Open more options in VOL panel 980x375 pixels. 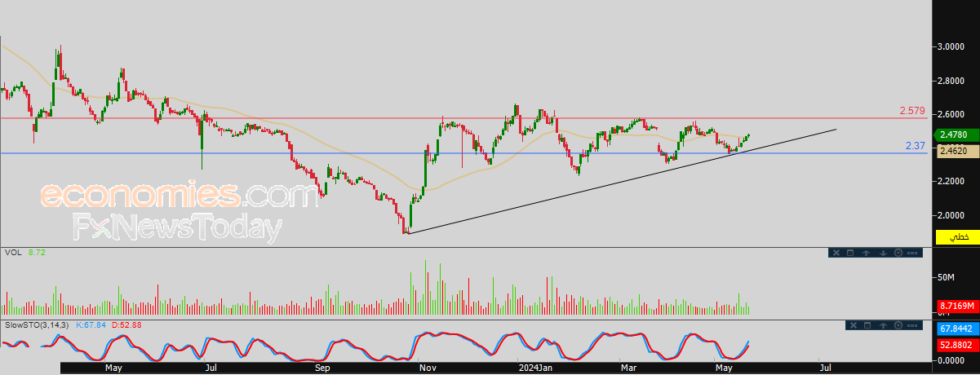912,253
